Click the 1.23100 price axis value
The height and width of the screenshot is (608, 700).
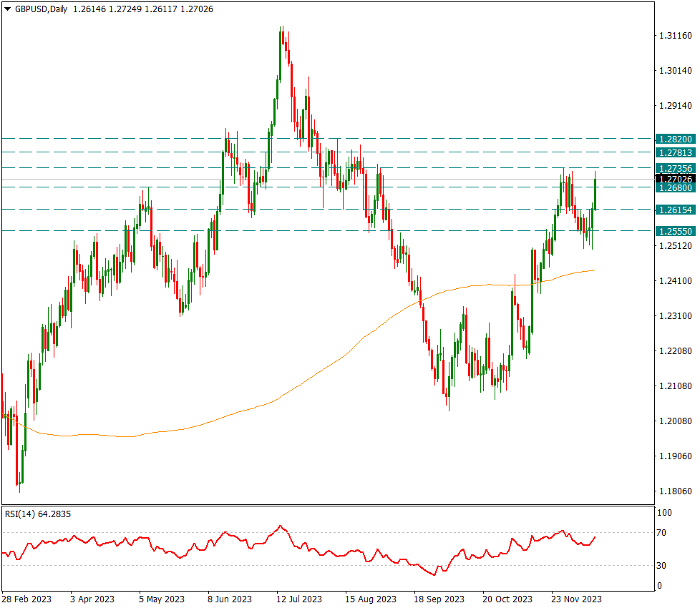676,316
